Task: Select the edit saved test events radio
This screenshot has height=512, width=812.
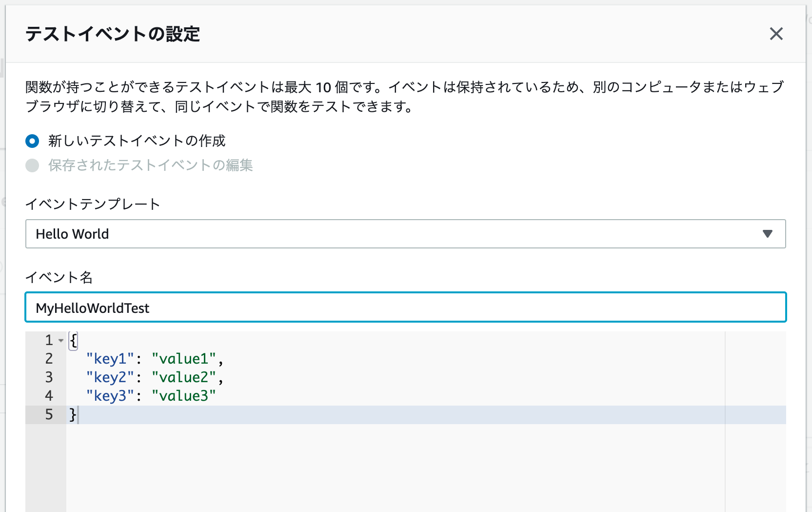Action: [32, 165]
